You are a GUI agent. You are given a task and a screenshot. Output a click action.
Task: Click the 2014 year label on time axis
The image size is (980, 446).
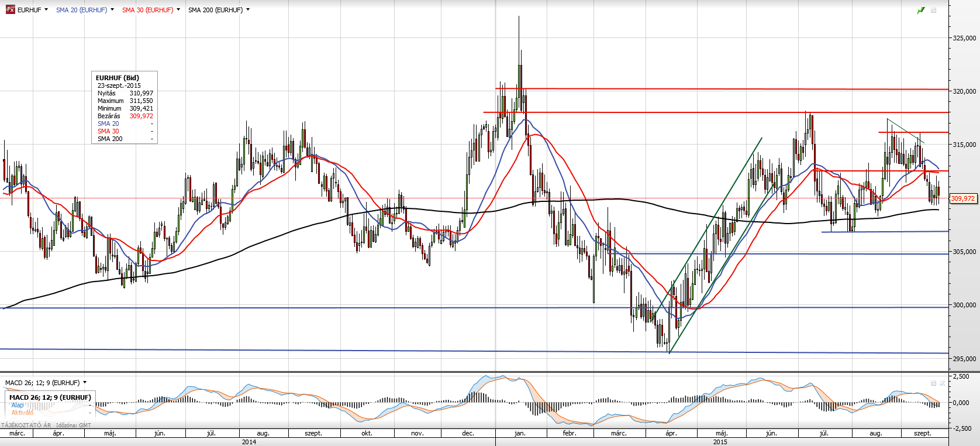[249, 442]
